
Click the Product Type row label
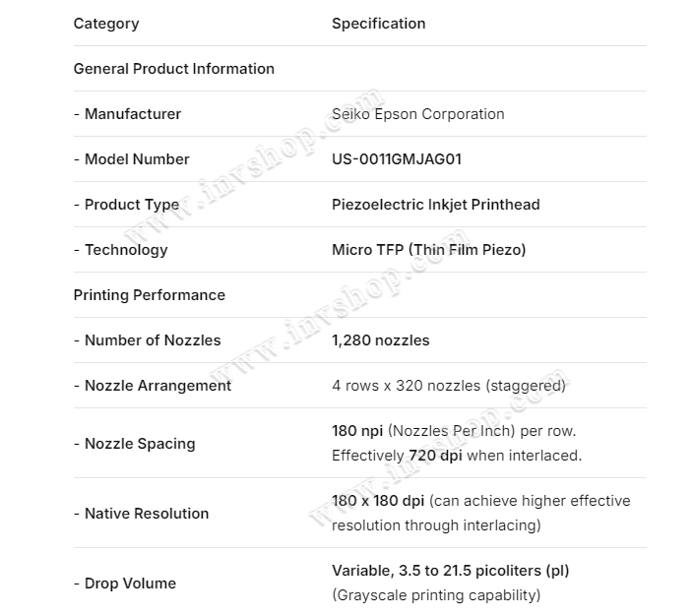126,205
